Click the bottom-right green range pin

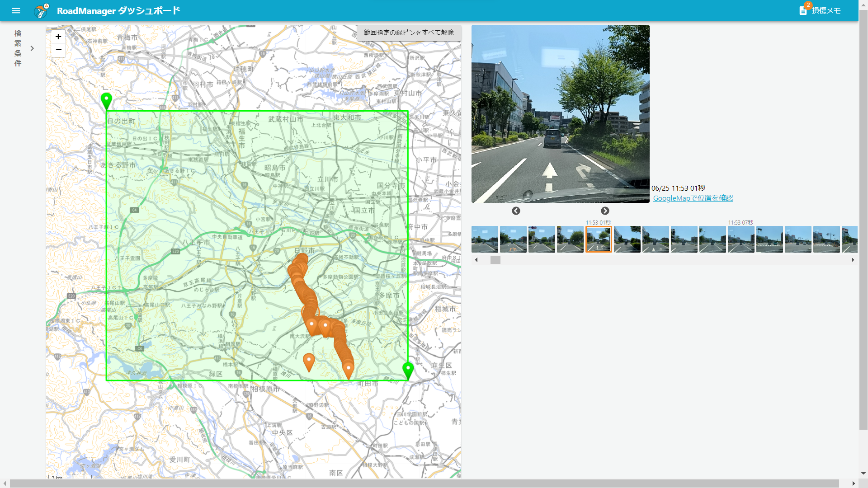[x=408, y=369]
